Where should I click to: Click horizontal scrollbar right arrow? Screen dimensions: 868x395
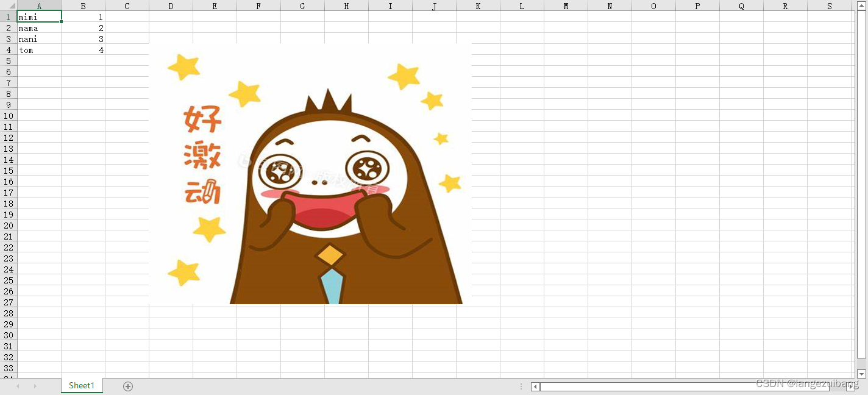pos(852,386)
